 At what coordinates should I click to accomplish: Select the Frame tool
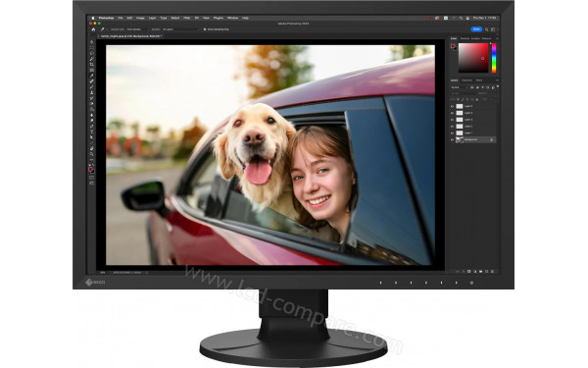point(91,70)
